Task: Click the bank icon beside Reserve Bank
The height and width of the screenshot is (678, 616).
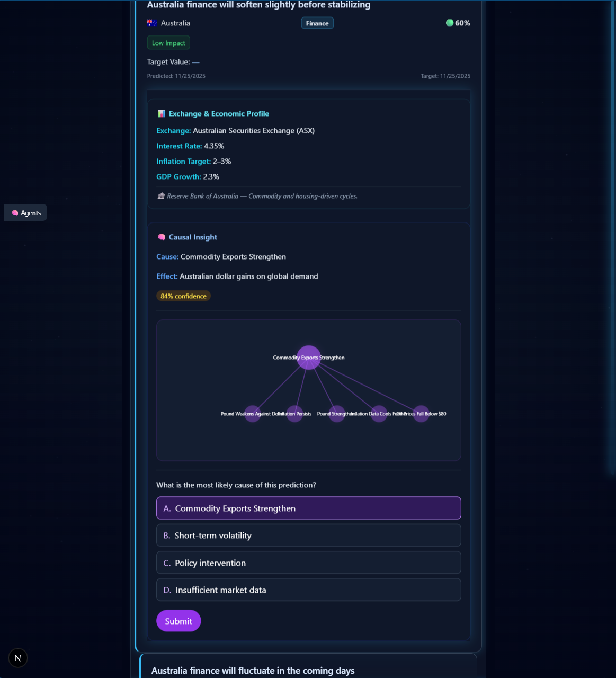Action: point(161,196)
